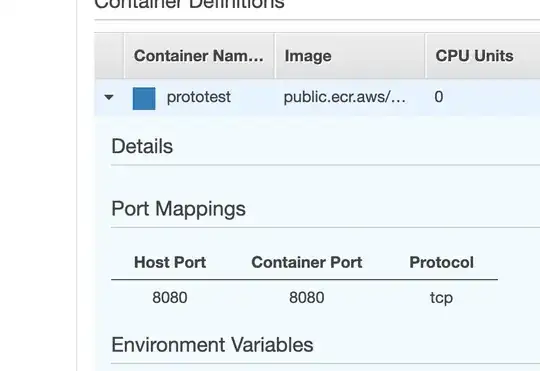Click the CPU Units value 0
This screenshot has height=371, width=540.
[x=439, y=97]
